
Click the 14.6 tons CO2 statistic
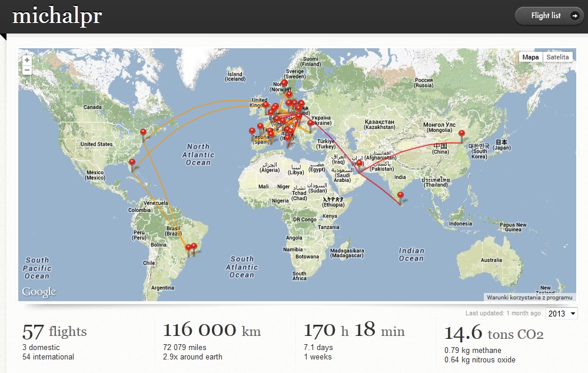tap(493, 333)
